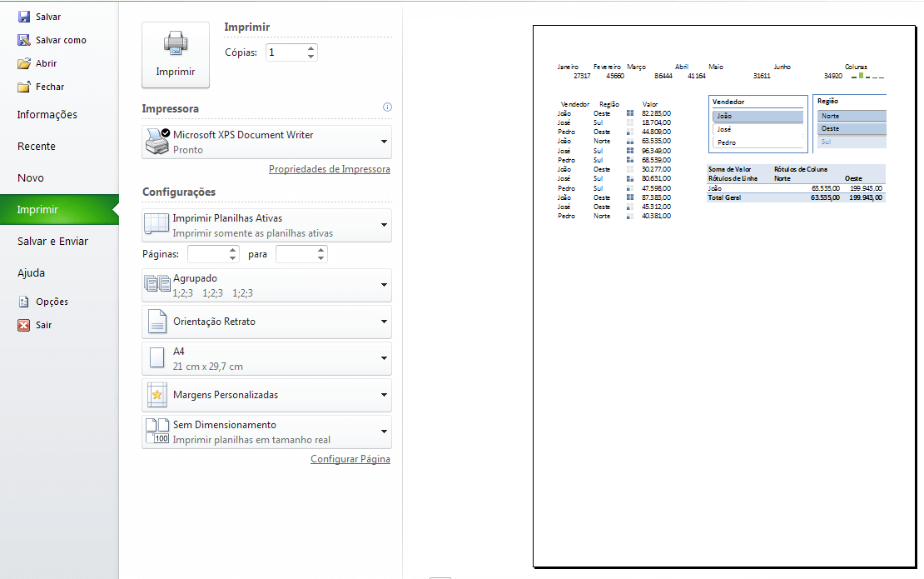The image size is (924, 579).
Task: Click the Fechar folder icon
Action: coord(23,87)
